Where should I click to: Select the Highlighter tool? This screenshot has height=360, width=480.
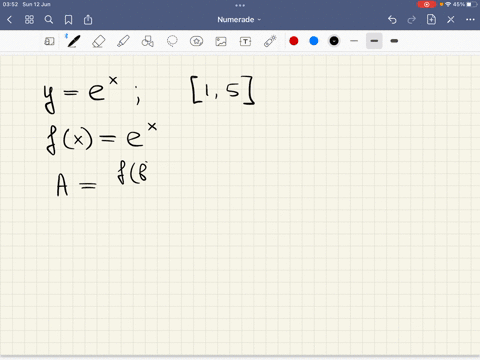tap(123, 41)
